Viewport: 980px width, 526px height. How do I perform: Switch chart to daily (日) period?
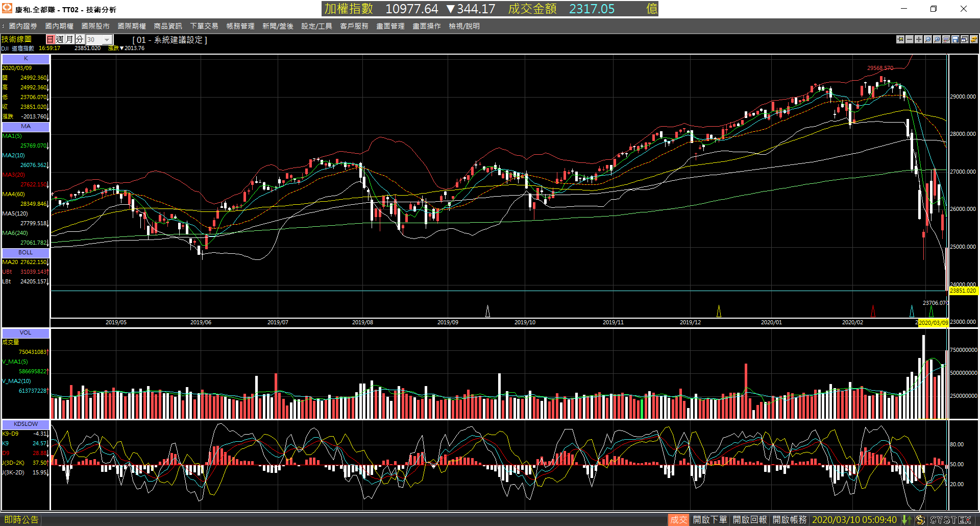coord(50,39)
